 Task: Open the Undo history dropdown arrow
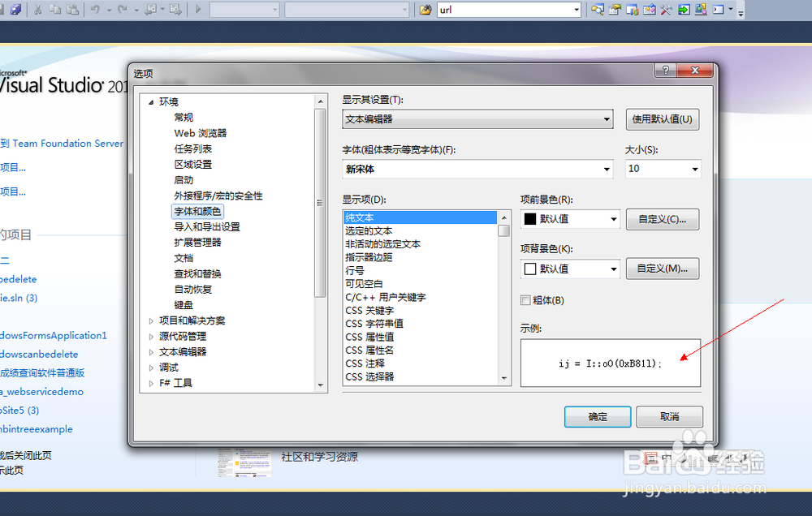point(110,10)
